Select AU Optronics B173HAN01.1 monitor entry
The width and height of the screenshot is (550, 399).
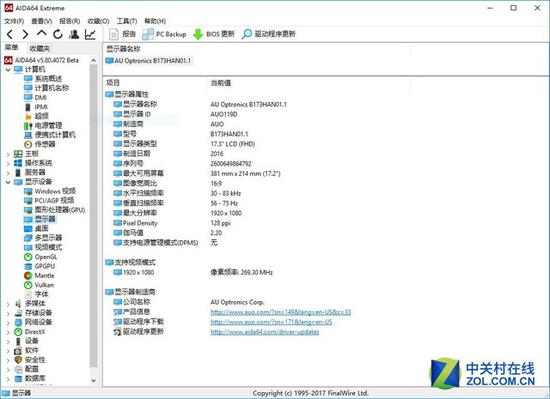[x=149, y=61]
